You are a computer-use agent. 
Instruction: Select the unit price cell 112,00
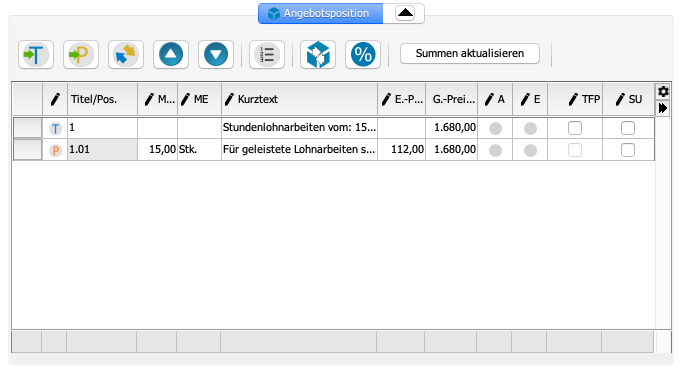tap(402, 149)
